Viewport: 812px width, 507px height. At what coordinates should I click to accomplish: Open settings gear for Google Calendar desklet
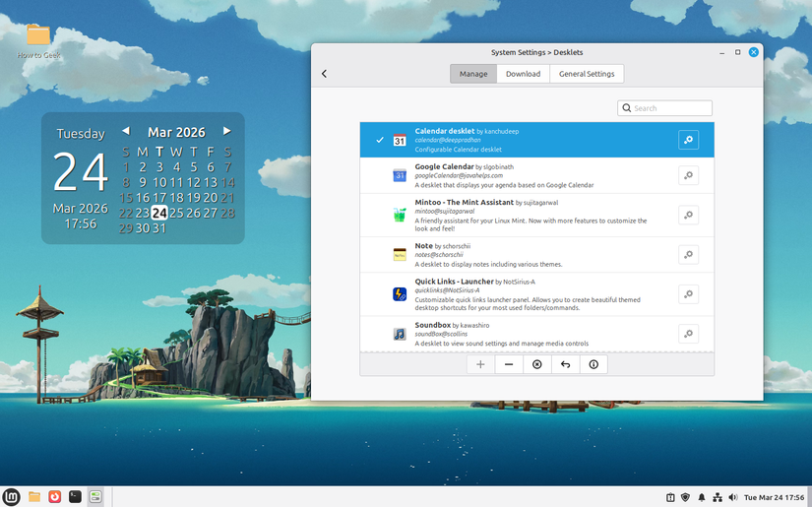click(688, 175)
